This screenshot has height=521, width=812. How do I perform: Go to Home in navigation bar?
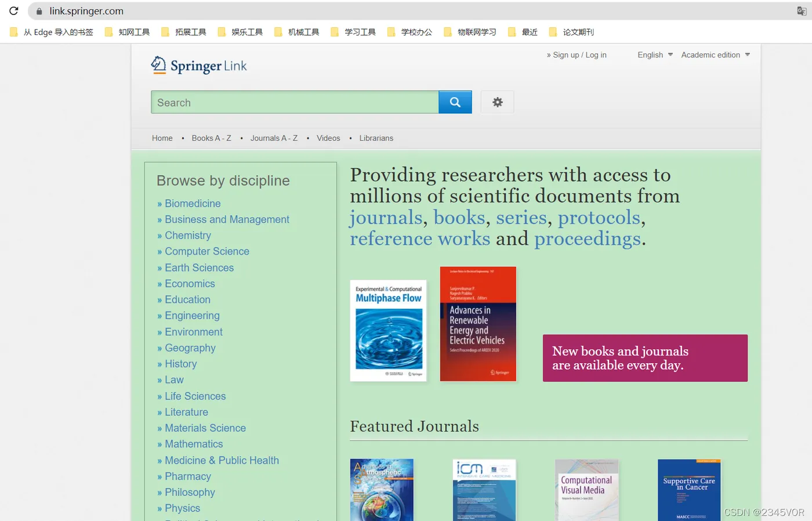[x=162, y=138]
